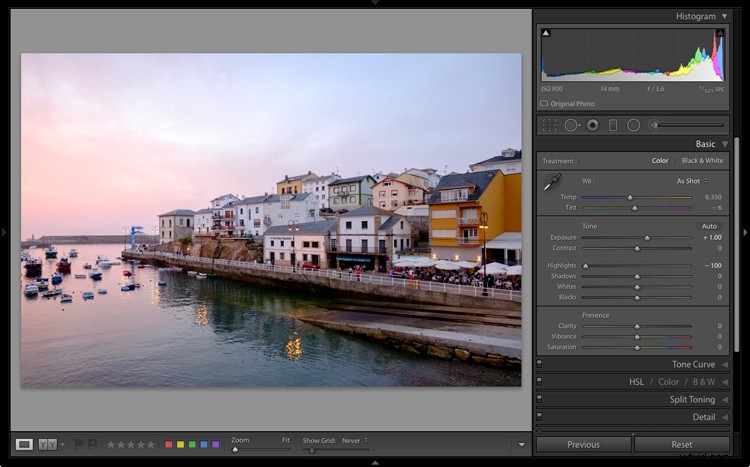750x467 pixels.
Task: Apply the red color label
Action: point(168,445)
